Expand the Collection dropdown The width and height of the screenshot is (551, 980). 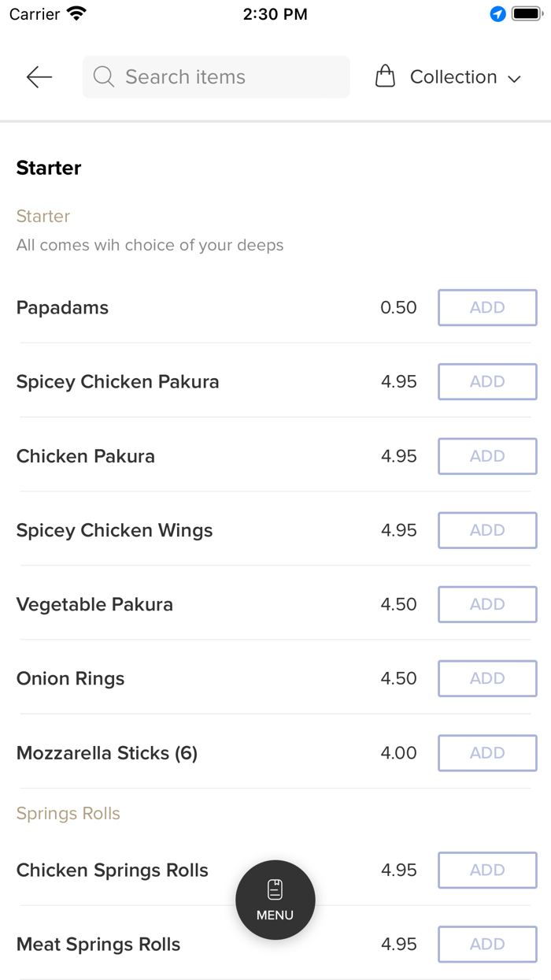tap(453, 76)
